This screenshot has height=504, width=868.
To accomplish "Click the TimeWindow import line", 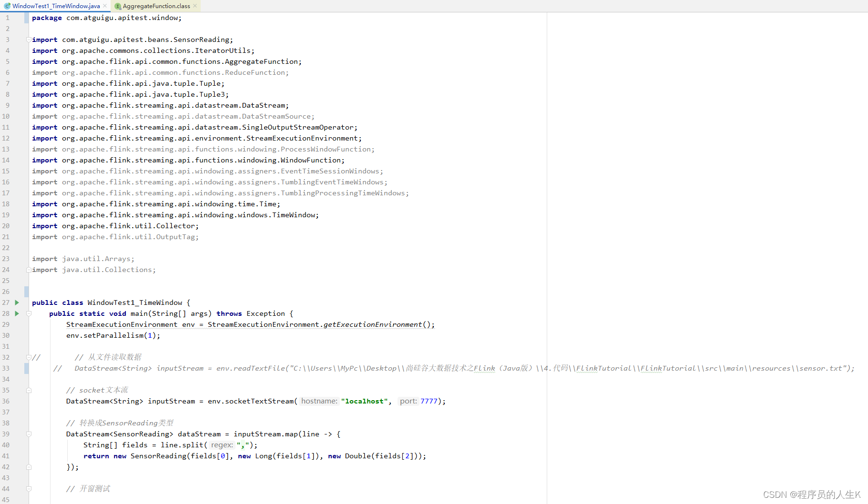I will click(x=175, y=215).
